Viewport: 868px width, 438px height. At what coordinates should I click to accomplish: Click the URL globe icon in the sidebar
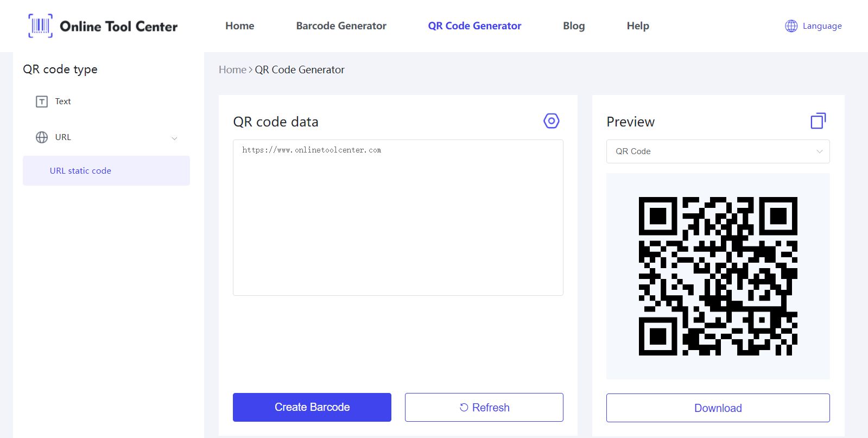tap(42, 137)
